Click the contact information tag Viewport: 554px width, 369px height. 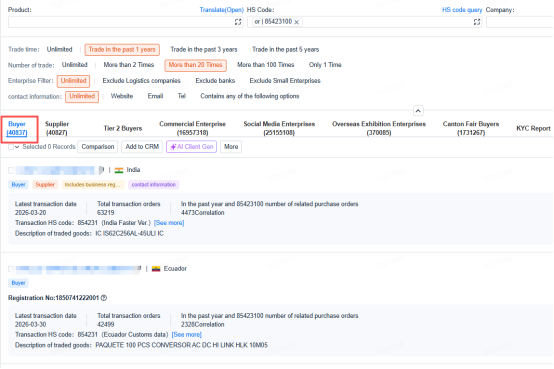[x=154, y=185]
